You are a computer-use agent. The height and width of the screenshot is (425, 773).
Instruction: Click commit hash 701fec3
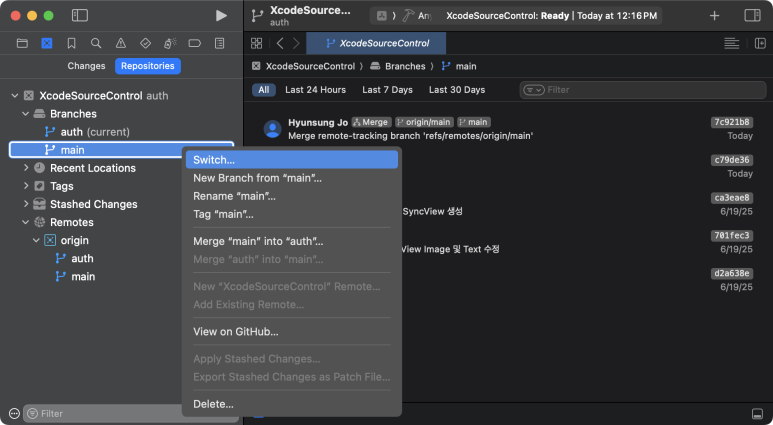tap(732, 235)
